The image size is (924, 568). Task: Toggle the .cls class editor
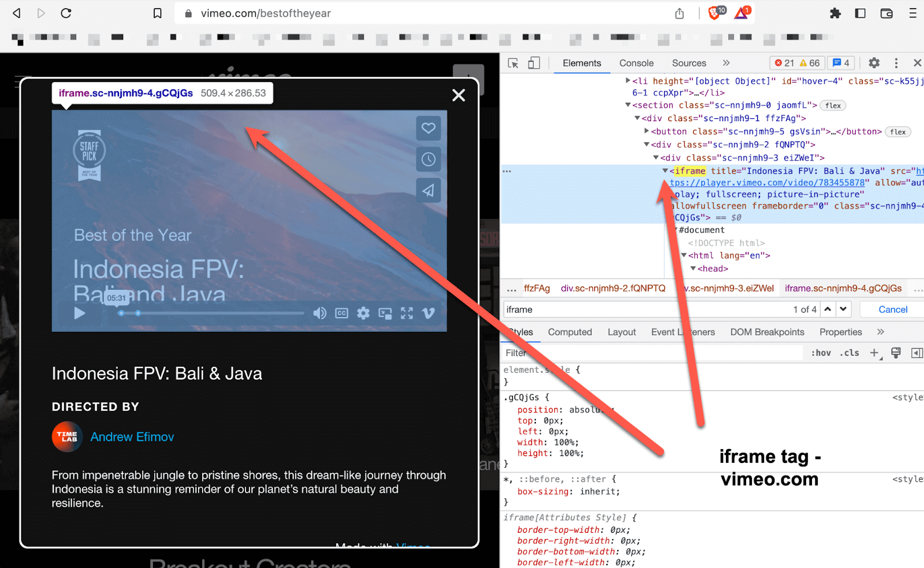[850, 353]
